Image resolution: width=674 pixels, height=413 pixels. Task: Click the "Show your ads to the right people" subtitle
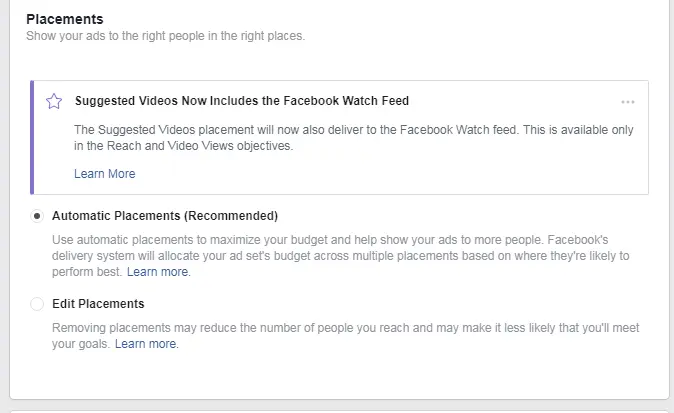[x=165, y=36]
